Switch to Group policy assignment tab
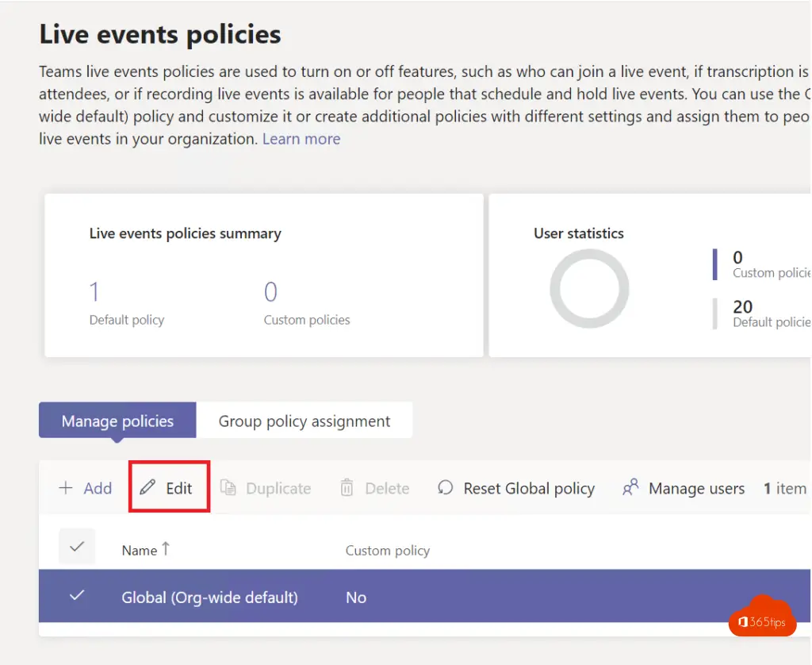The height and width of the screenshot is (665, 812). tap(304, 421)
